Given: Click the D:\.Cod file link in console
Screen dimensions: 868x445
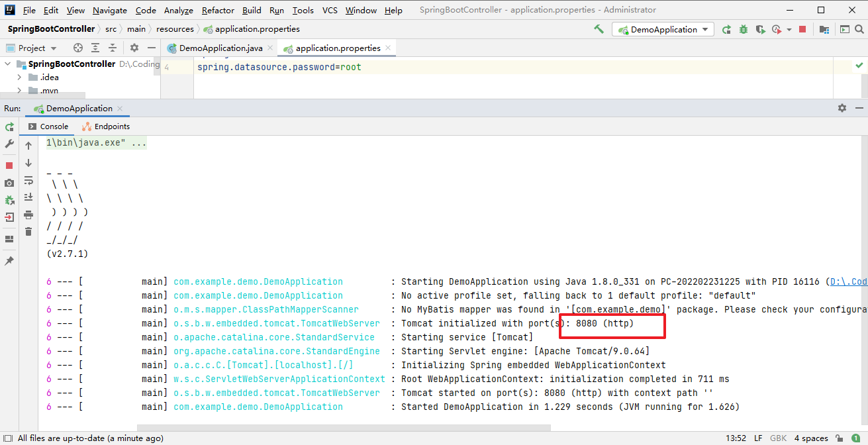Looking at the screenshot, I should pos(849,282).
